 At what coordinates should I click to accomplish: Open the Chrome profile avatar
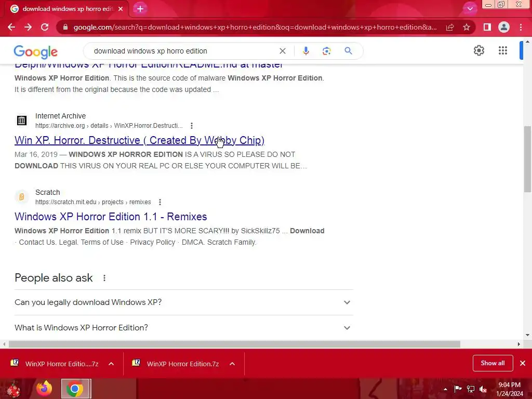pyautogui.click(x=504, y=27)
